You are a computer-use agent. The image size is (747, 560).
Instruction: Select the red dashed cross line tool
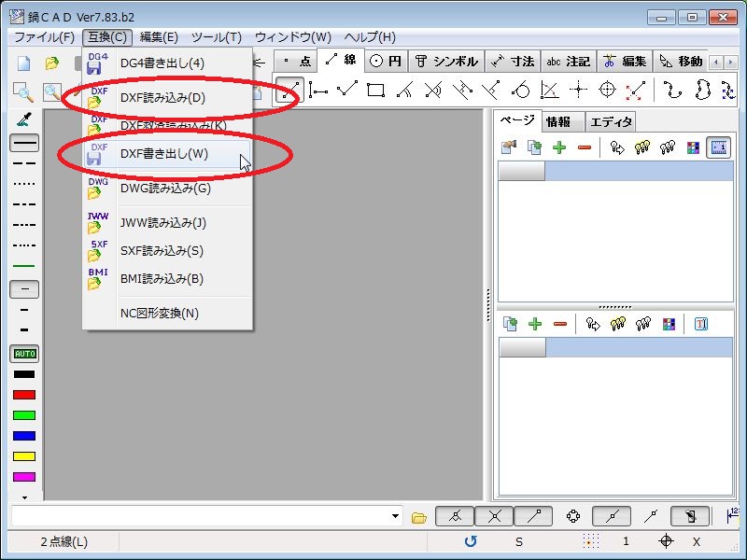click(x=636, y=90)
